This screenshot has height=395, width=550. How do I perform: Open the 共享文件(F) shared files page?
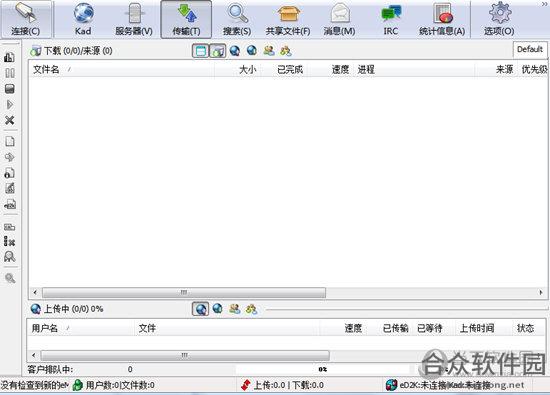point(288,19)
